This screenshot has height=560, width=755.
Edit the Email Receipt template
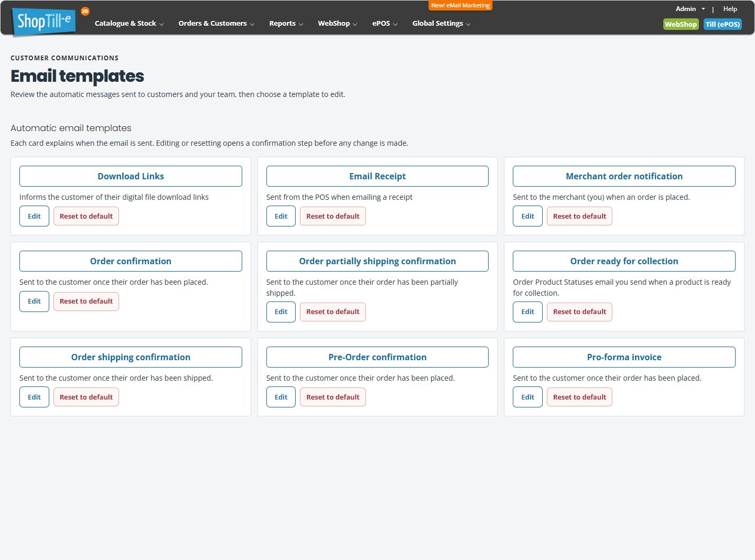[x=281, y=216]
